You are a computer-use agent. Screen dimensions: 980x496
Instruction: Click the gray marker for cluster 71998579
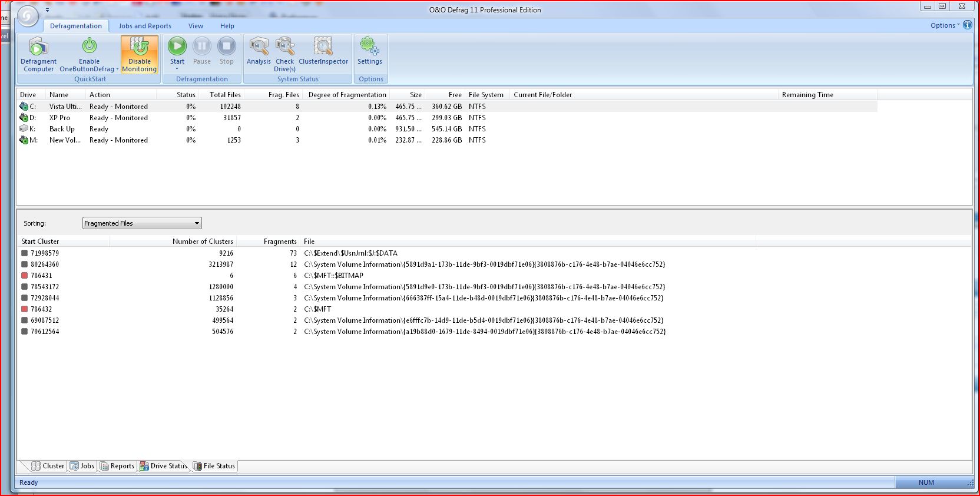pos(24,253)
